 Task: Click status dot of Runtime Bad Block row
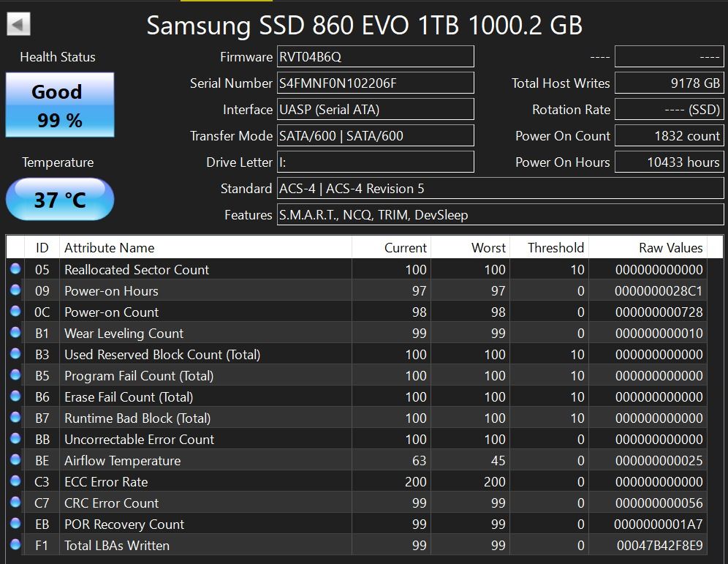click(x=15, y=417)
